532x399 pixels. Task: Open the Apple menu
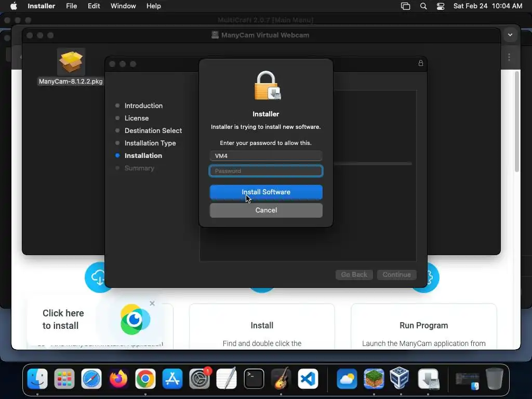pos(14,6)
